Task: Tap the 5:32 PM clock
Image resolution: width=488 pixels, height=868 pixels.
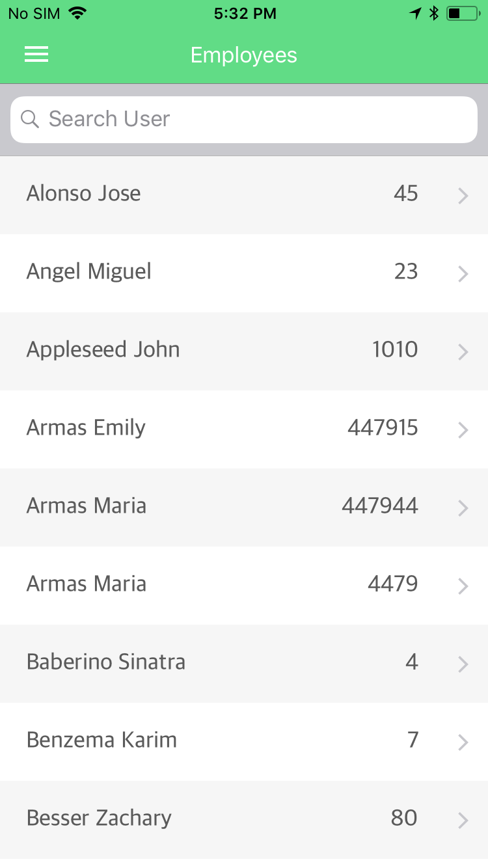Action: tap(245, 14)
